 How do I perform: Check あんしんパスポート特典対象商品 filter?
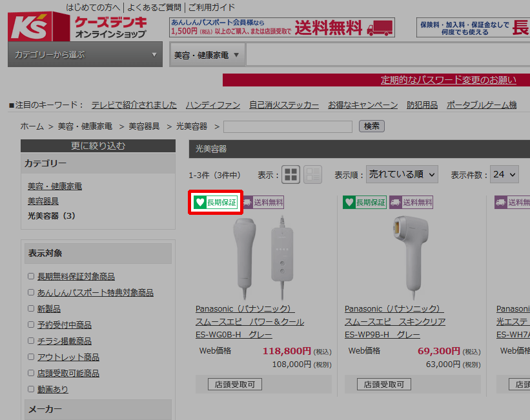click(31, 292)
